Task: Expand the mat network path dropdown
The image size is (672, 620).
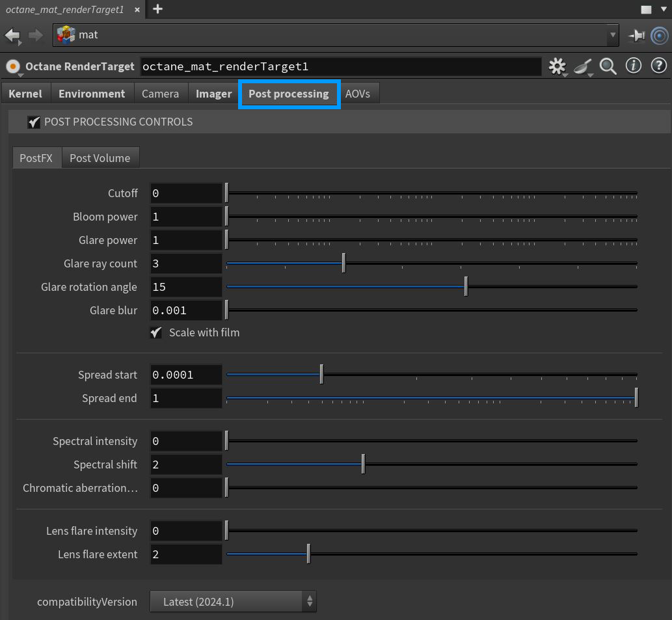Action: pos(612,35)
